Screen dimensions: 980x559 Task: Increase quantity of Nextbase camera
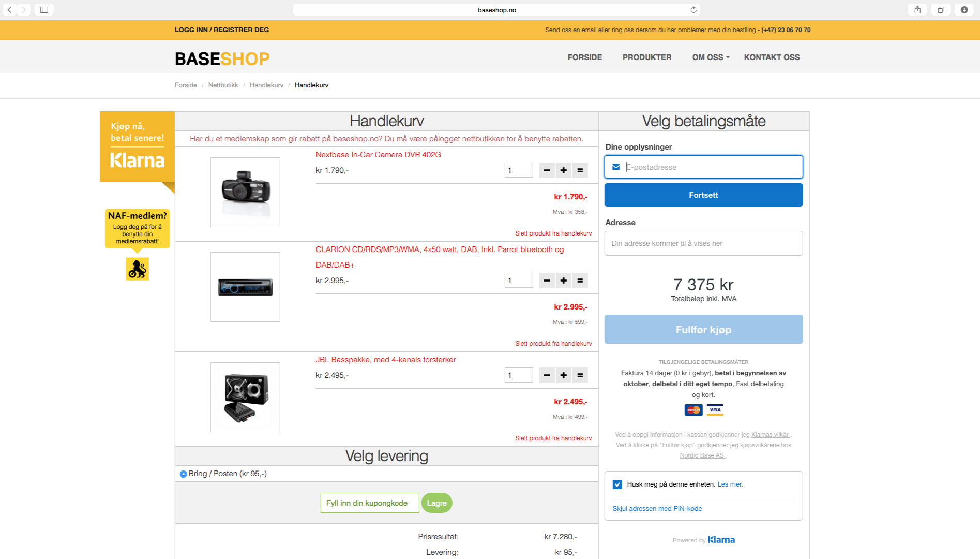(x=563, y=170)
